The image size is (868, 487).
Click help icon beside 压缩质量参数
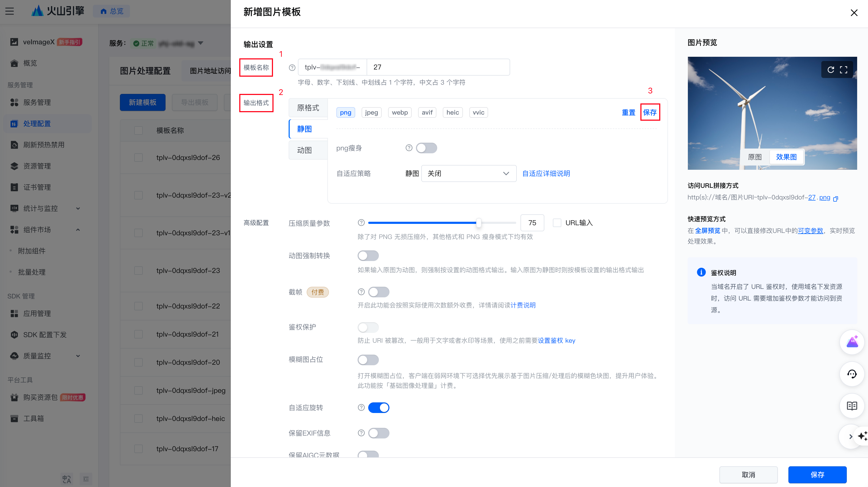click(361, 223)
